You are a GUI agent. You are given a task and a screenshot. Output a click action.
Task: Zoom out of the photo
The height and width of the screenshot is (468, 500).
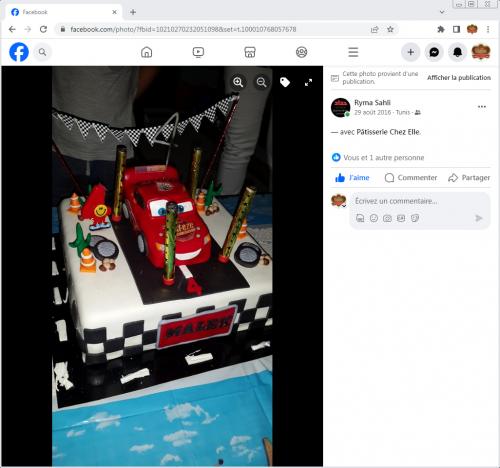pos(262,82)
